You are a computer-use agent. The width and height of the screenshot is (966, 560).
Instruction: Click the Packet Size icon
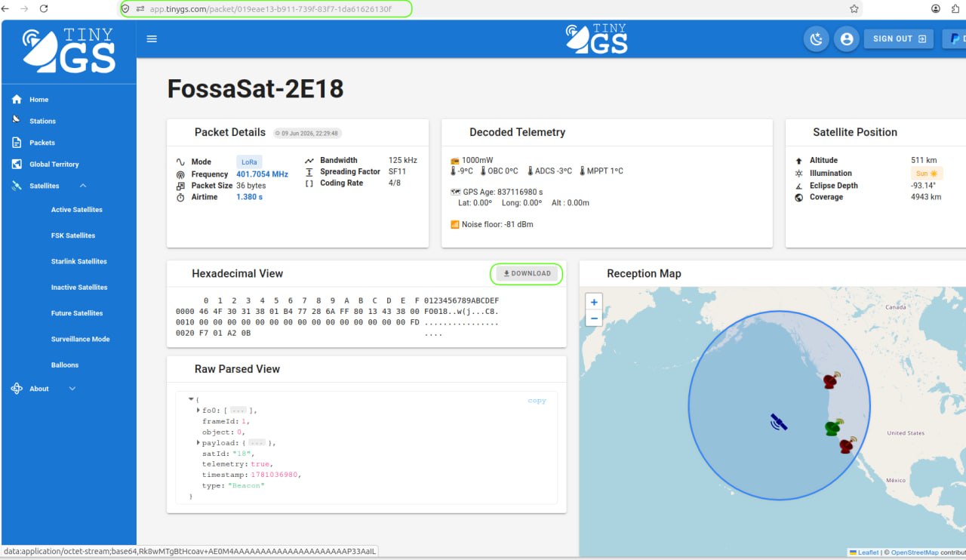180,186
